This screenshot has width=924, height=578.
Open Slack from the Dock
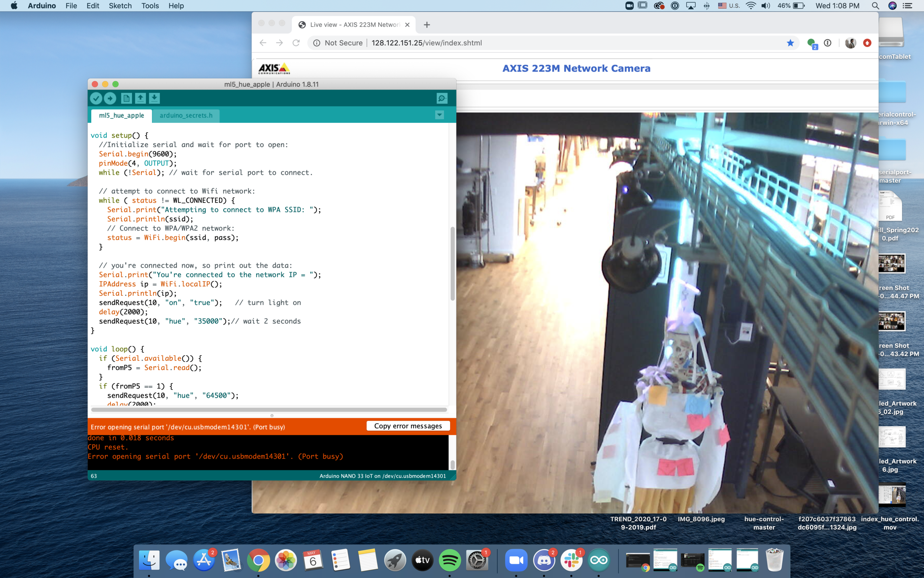[x=571, y=560]
